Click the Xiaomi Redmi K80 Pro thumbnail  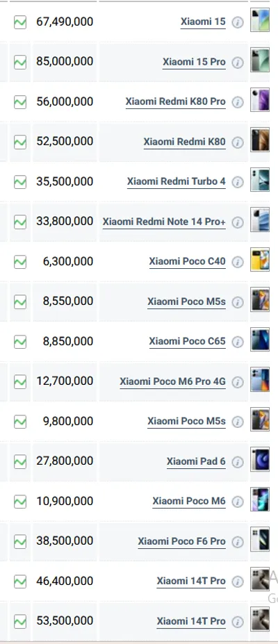pos(260,100)
